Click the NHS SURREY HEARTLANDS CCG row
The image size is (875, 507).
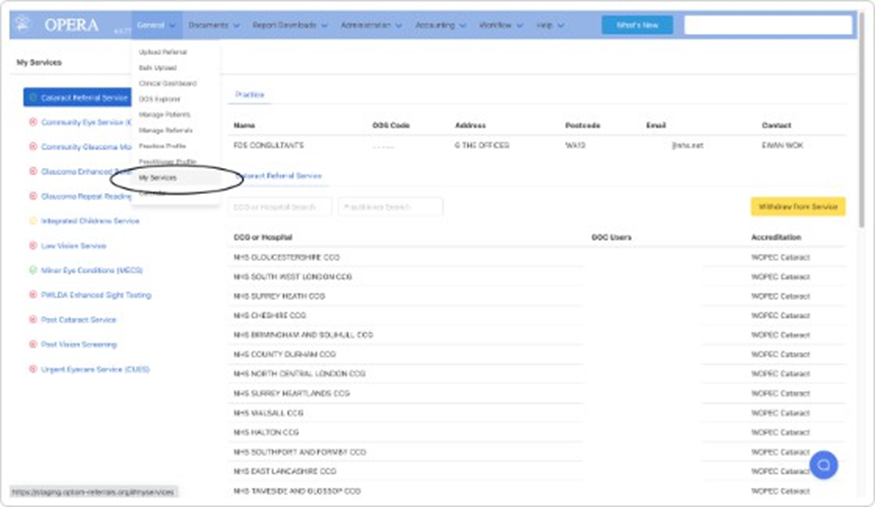click(537, 393)
